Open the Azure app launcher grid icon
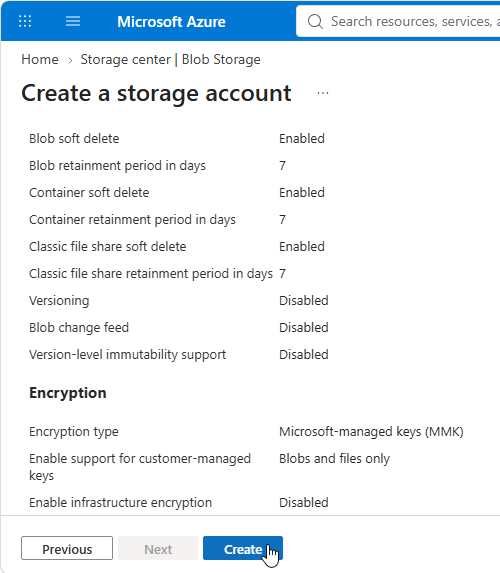Image resolution: width=500 pixels, height=573 pixels. coord(25,21)
